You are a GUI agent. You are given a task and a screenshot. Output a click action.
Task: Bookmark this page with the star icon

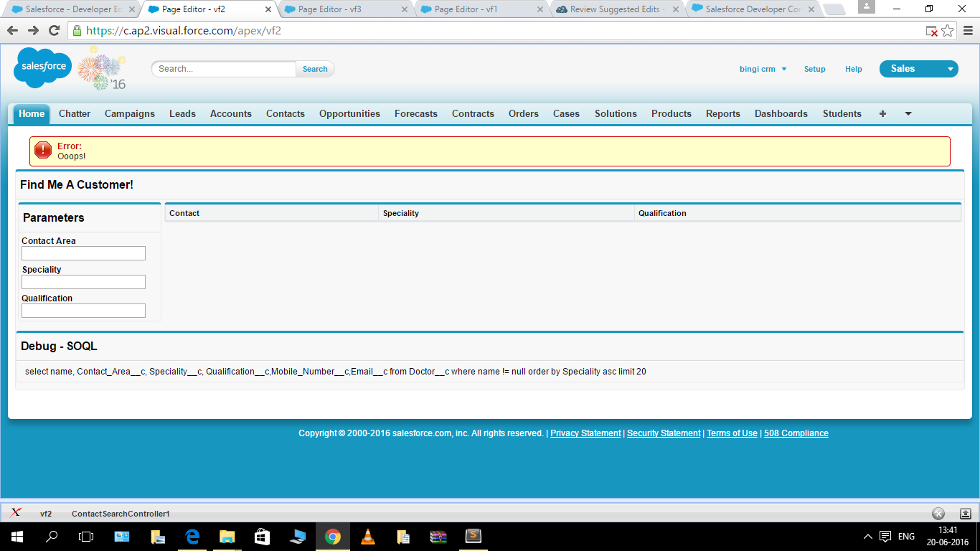(x=948, y=31)
